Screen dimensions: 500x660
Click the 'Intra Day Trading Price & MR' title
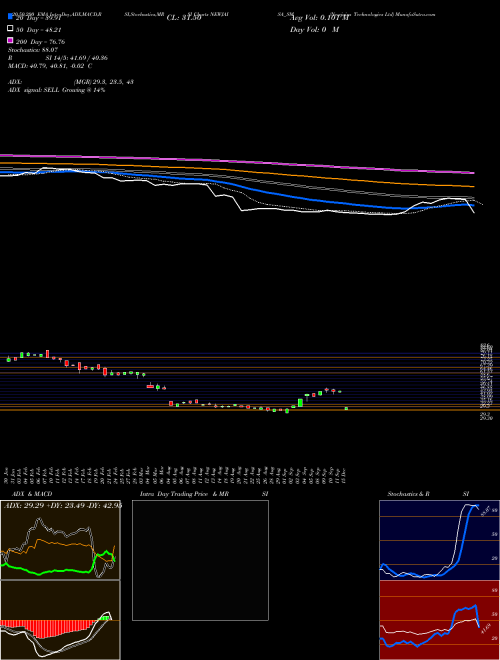(185, 494)
